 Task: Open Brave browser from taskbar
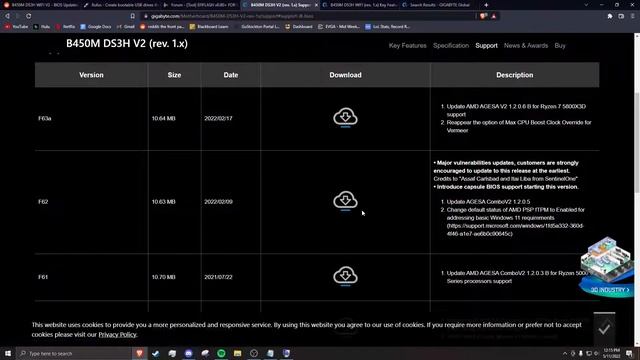[x=140, y=353]
